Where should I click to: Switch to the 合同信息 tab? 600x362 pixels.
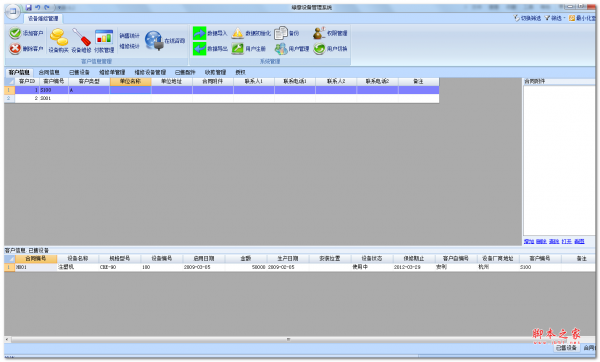pos(49,72)
